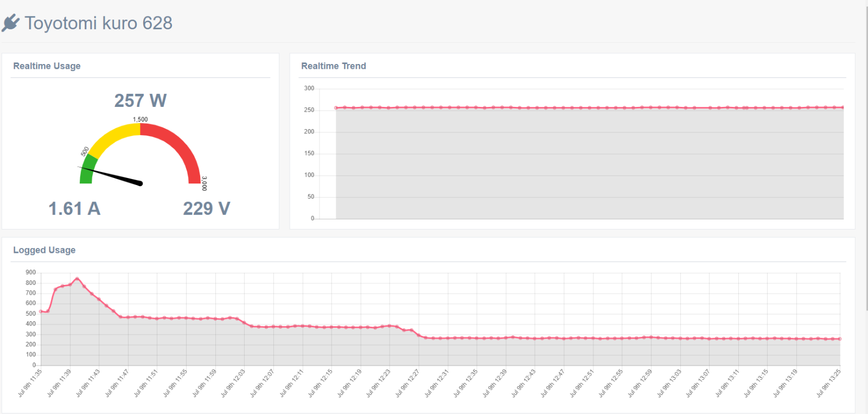Click the Jul 9th 12:43 axis label
The height and width of the screenshot is (414, 868).
(524, 383)
